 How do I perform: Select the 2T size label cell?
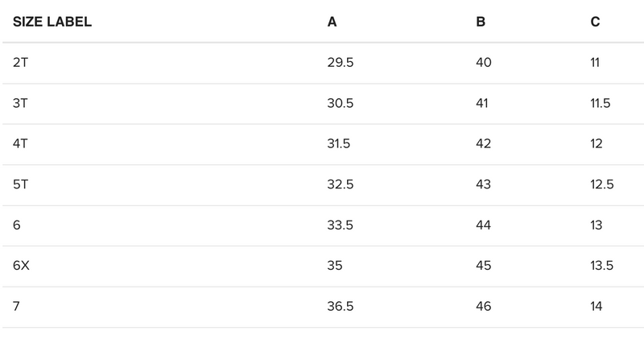click(20, 63)
